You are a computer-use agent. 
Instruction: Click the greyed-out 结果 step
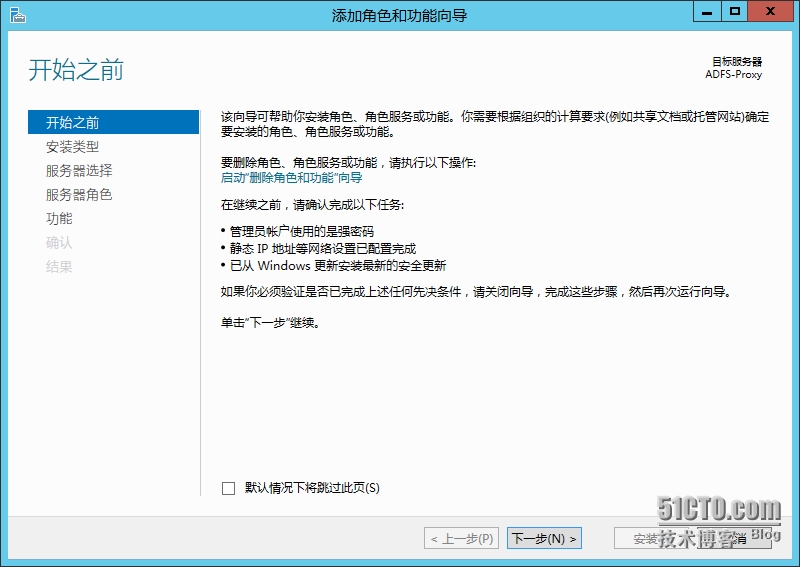[59, 267]
